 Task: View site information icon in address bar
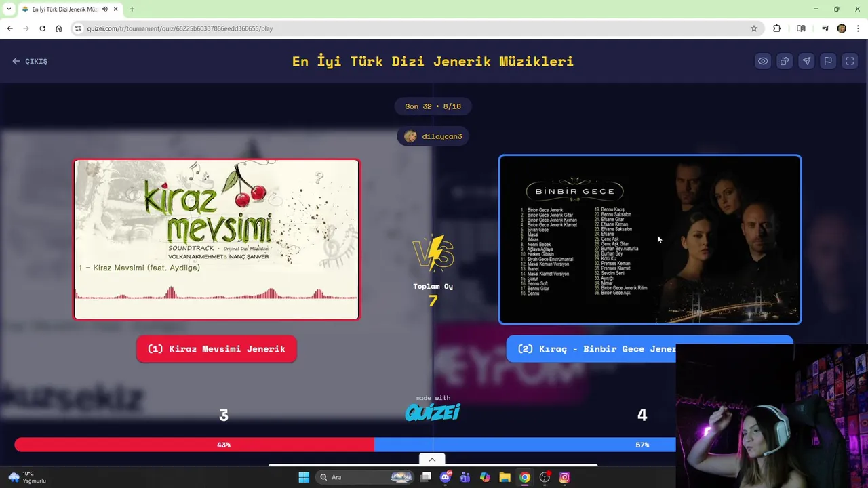coord(78,28)
